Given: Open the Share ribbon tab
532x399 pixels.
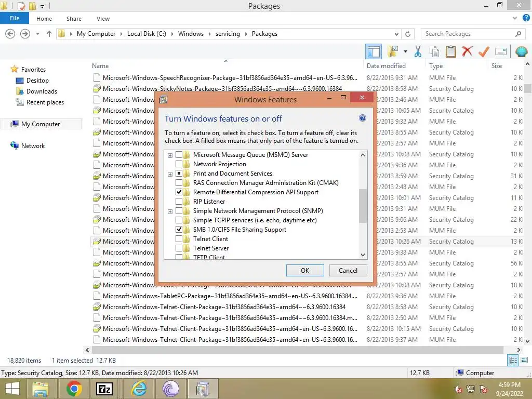Looking at the screenshot, I should tap(74, 19).
